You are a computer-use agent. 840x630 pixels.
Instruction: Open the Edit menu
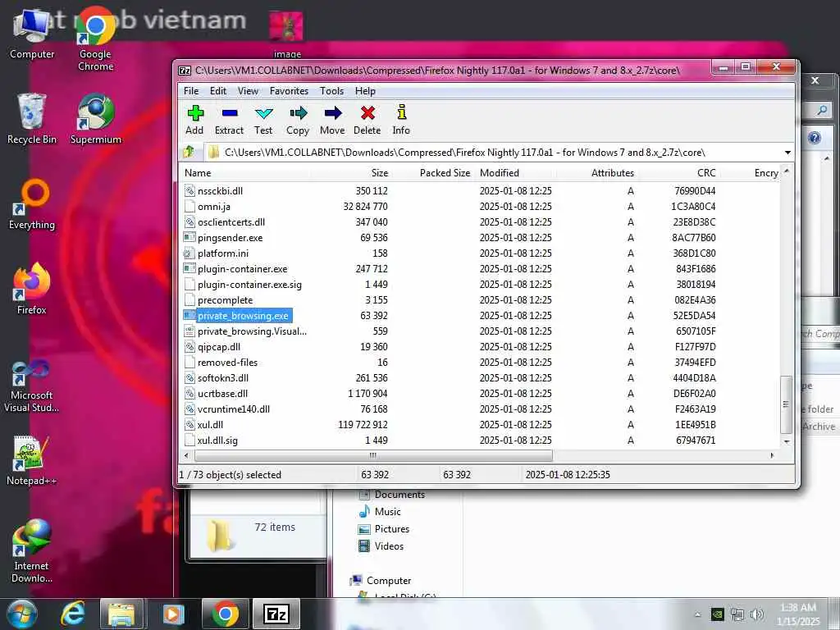(x=218, y=91)
